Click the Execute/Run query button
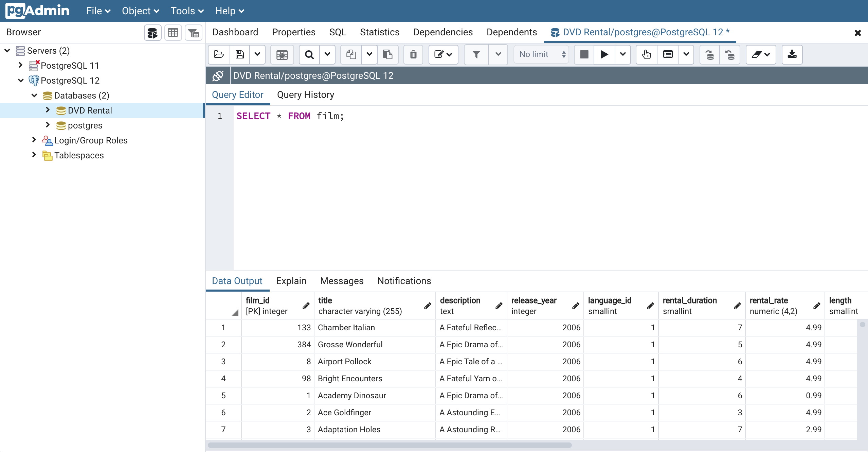This screenshot has height=452, width=868. point(604,55)
